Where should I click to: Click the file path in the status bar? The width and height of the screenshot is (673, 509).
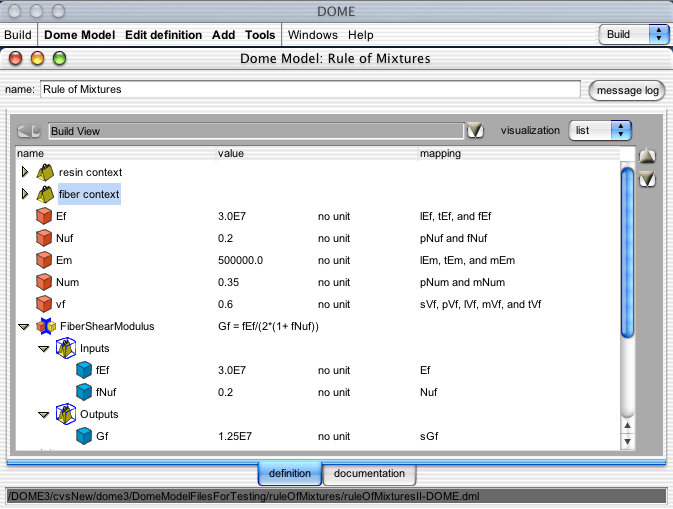pyautogui.click(x=243, y=496)
